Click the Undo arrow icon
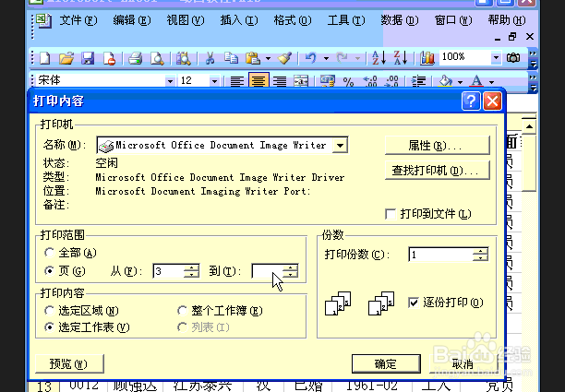565x392 pixels. [x=310, y=58]
